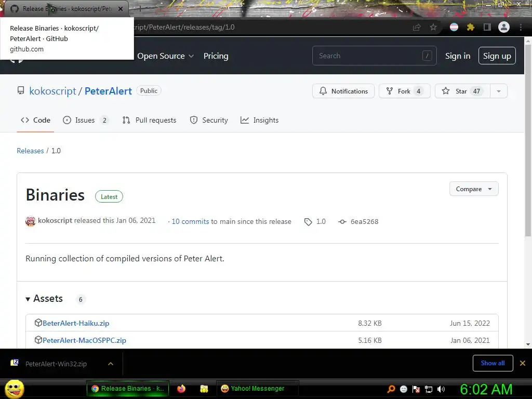Click the package icon beside BeterAlert-Haiku.zip

(38, 323)
